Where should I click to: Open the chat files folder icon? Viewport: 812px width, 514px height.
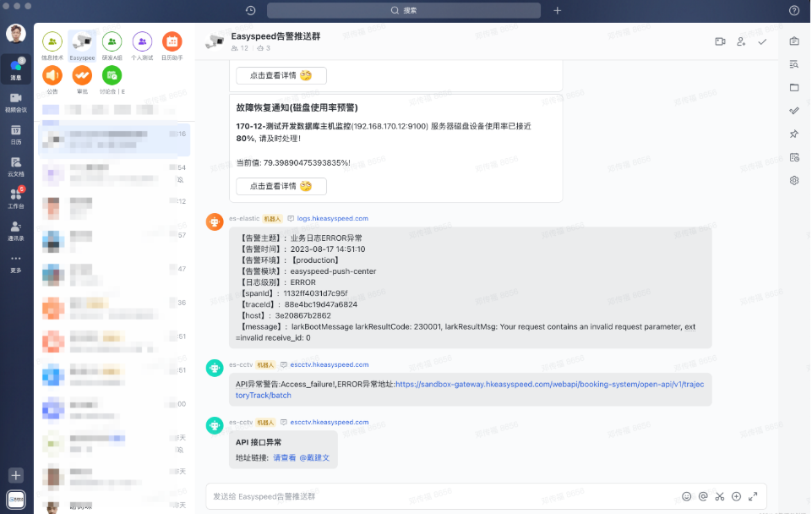tap(794, 88)
